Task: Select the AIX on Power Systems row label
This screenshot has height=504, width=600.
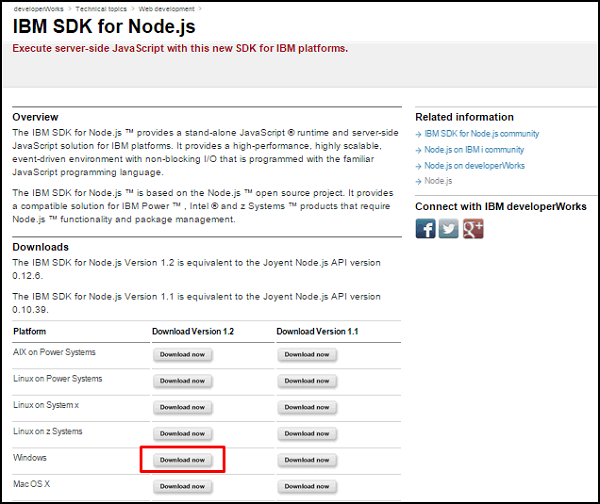Action: 54,352
